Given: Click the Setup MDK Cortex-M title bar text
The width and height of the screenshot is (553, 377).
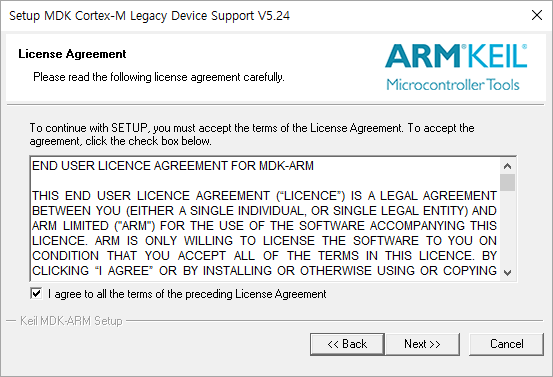Looking at the screenshot, I should pyautogui.click(x=150, y=16).
